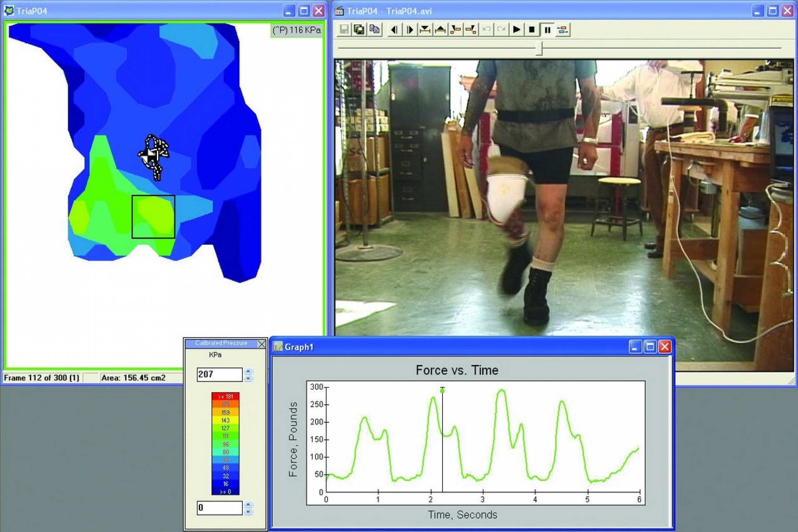Click the up-arrow frame marker icon

440,30
